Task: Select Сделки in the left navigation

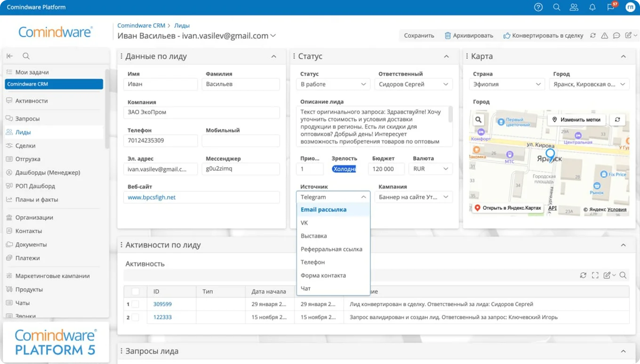Action: click(28, 146)
